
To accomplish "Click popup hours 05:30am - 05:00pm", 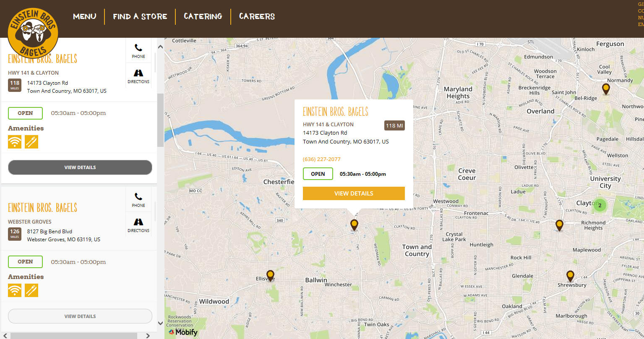I will (363, 174).
